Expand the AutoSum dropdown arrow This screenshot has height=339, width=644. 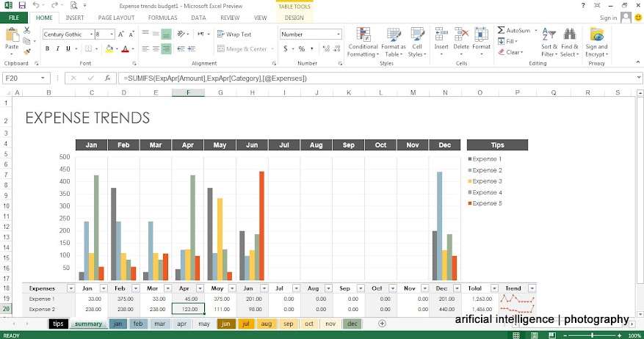pyautogui.click(x=535, y=30)
